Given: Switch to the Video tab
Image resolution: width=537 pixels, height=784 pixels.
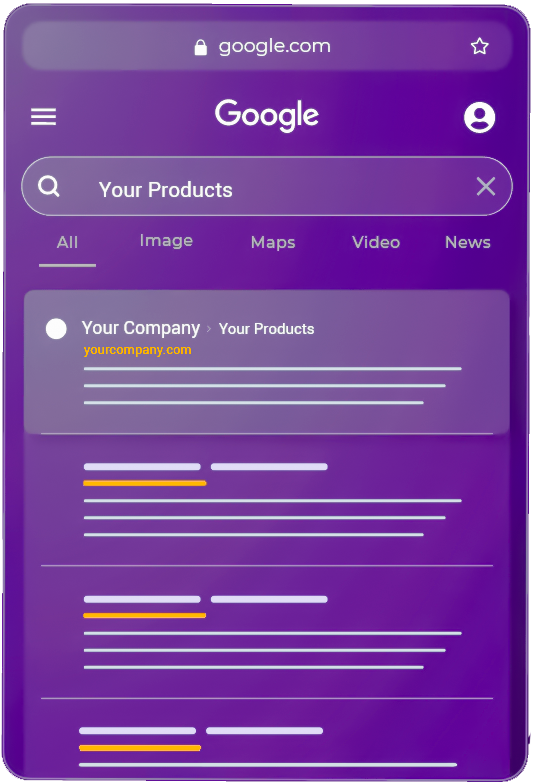Looking at the screenshot, I should 376,242.
